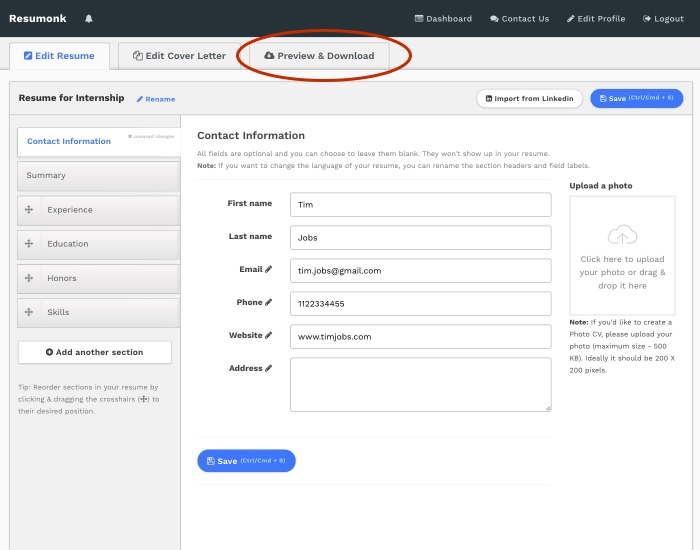This screenshot has width=700, height=550.
Task: Click the pencil icon beside Phone label
Action: [269, 302]
